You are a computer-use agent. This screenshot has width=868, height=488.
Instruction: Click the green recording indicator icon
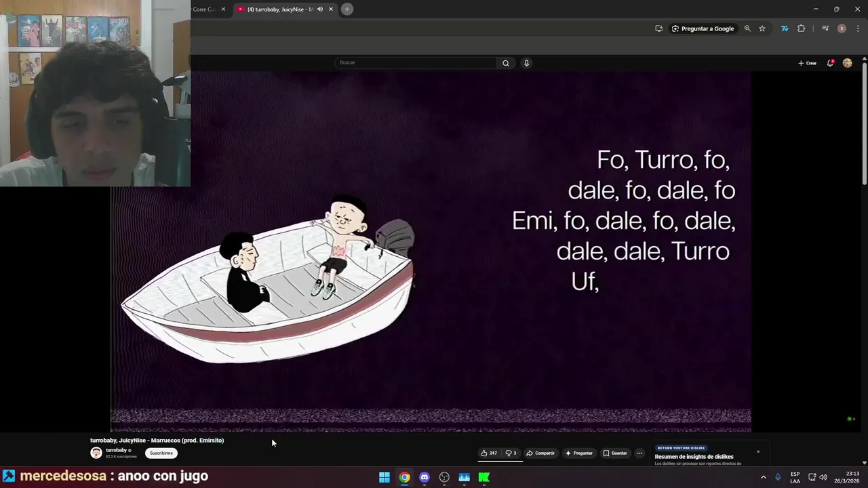tap(850, 419)
